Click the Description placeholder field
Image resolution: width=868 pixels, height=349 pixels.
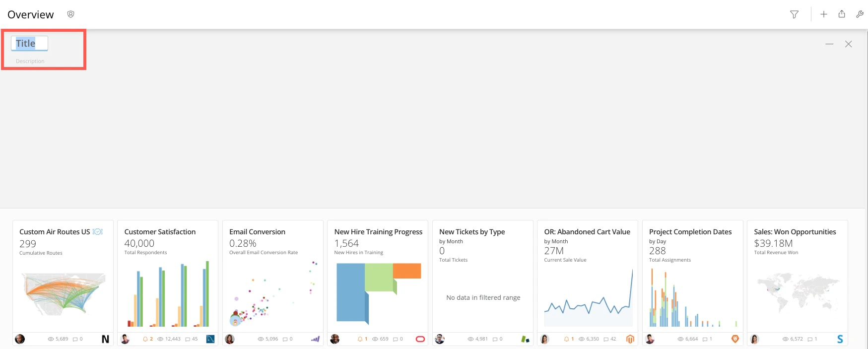[30, 61]
